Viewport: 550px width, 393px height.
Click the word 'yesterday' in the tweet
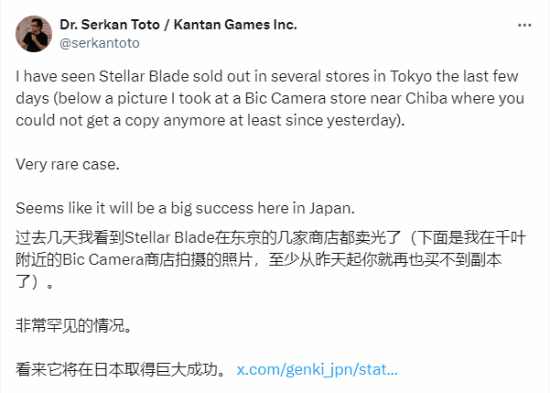[362, 121]
